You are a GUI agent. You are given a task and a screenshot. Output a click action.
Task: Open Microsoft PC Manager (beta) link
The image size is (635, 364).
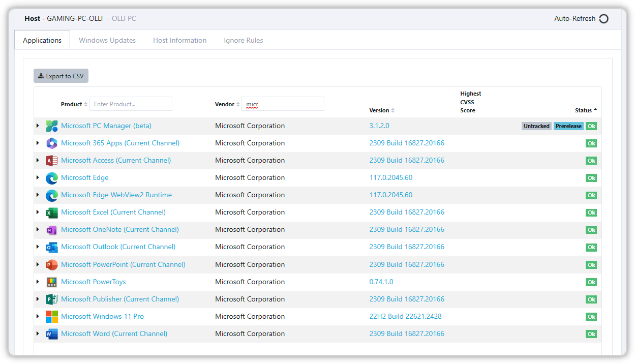coord(106,126)
